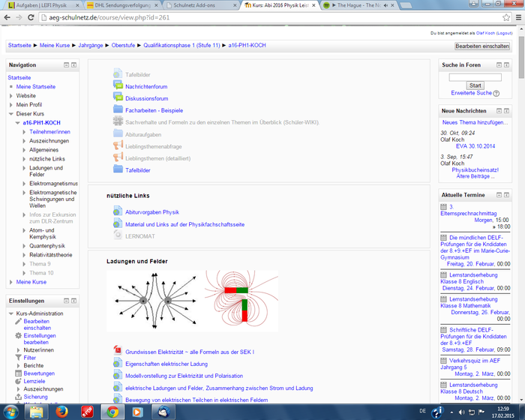Image resolution: width=525 pixels, height=420 pixels.
Task: Click the magnetic field lines image
Action: coord(241,299)
